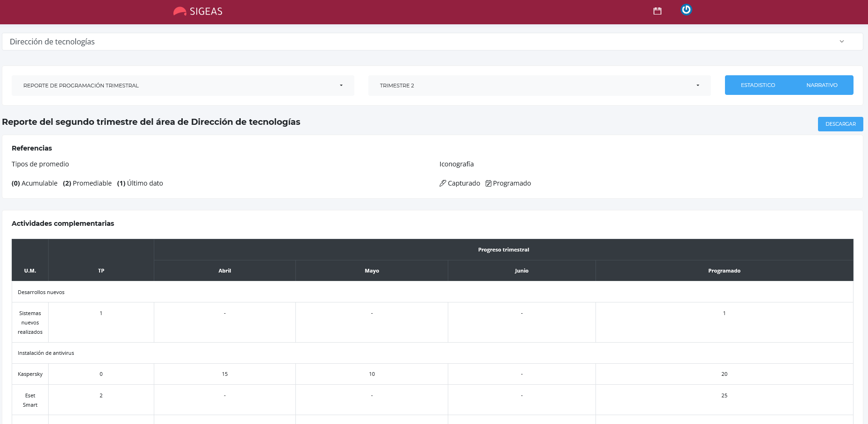868x424 pixels.
Task: Select the Dirección de tecnologías area selector
Action: tap(432, 42)
